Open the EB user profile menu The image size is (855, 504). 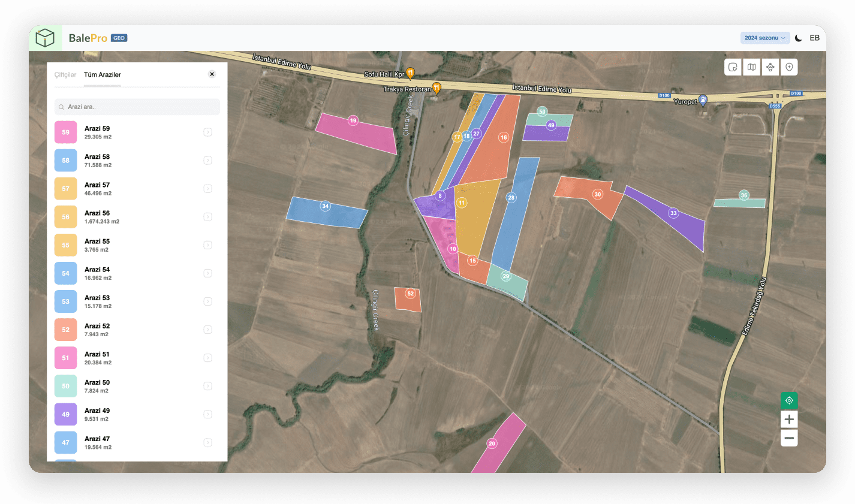(814, 38)
